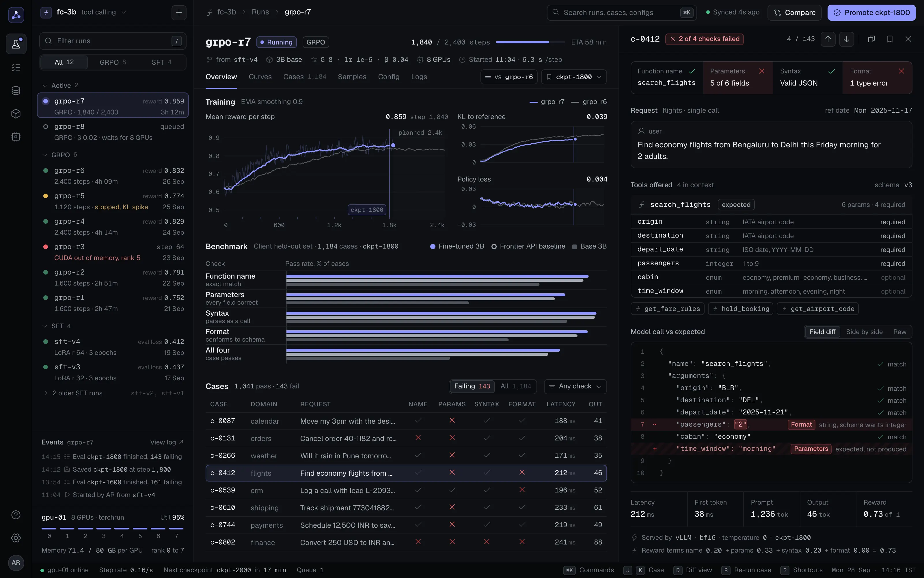Open the models cube icon in sidebar
The height and width of the screenshot is (578, 924).
click(16, 114)
